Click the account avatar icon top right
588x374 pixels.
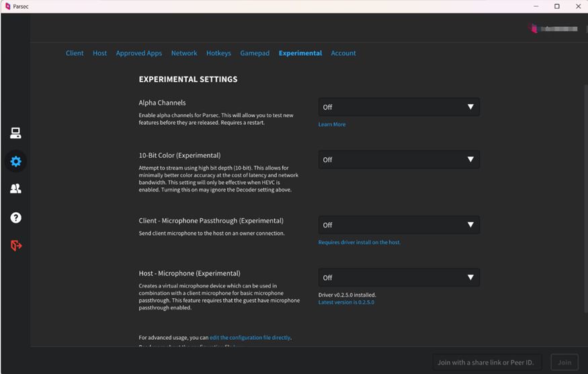[x=534, y=29]
